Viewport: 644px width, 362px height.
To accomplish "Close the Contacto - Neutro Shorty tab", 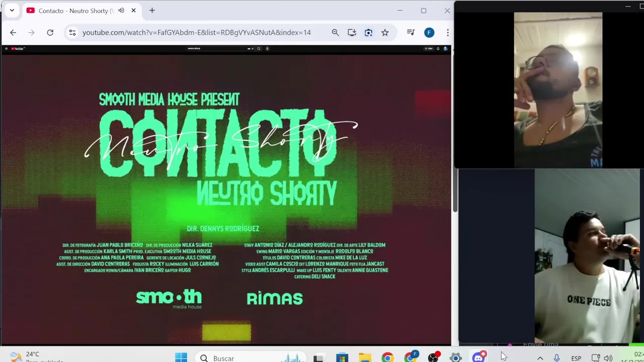I will point(133,11).
